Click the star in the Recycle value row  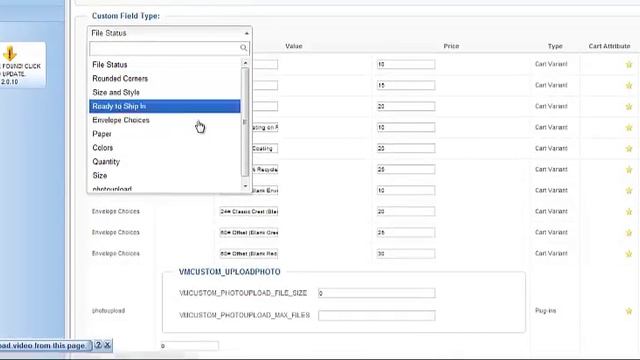click(x=629, y=169)
